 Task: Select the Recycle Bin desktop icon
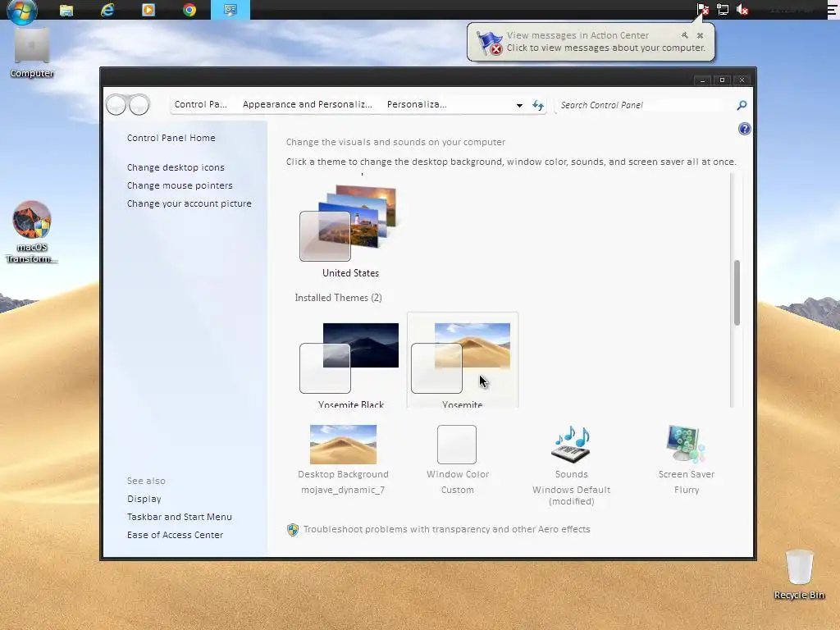click(x=799, y=573)
